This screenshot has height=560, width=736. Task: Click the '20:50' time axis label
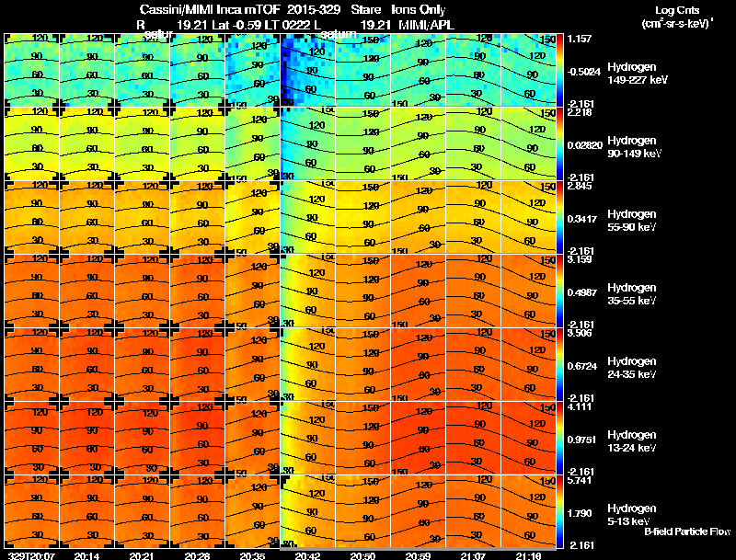pos(362,555)
